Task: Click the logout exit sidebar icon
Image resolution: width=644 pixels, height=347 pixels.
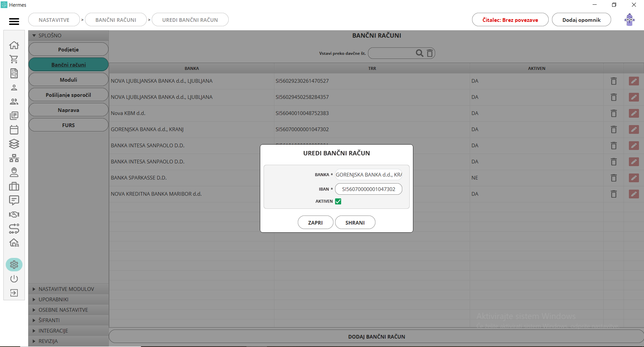Action: [14, 293]
